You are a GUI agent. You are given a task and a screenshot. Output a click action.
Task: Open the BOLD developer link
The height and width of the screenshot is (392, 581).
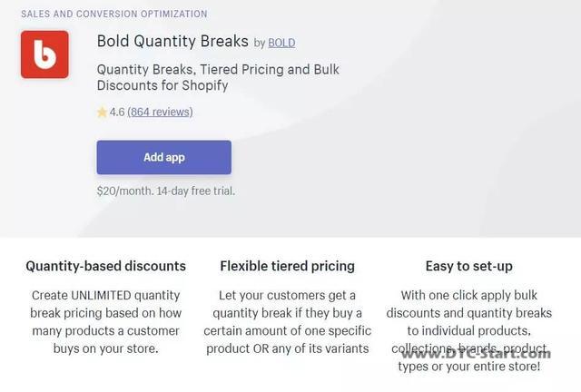(281, 43)
